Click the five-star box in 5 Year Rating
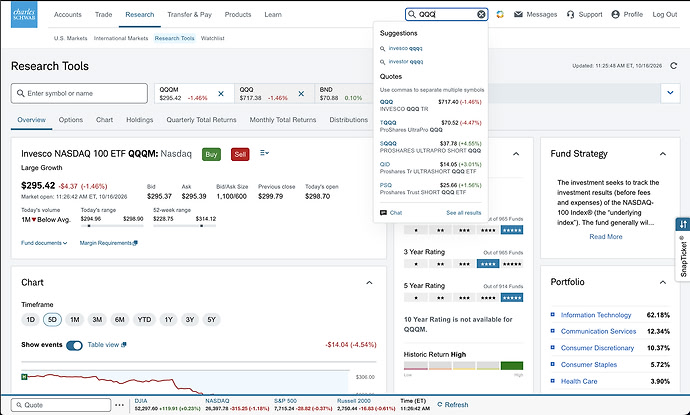Screen dimensions: 690x415 pyautogui.click(x=512, y=298)
